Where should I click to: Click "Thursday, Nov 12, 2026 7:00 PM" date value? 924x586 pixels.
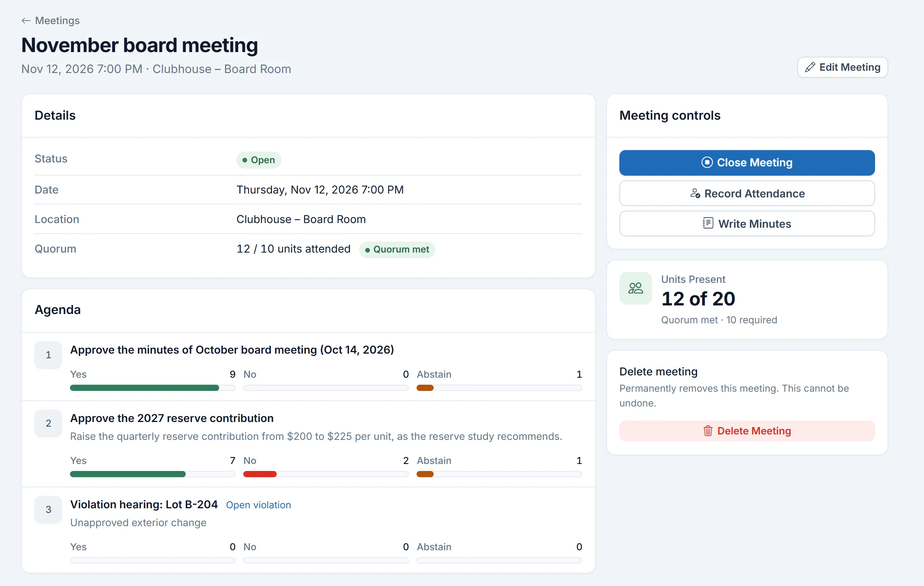[320, 190]
